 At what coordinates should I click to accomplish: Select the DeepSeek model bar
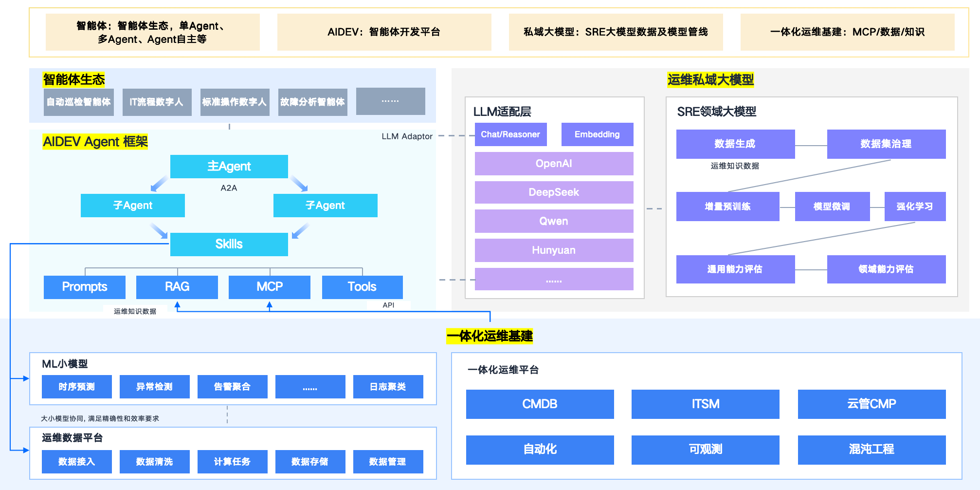(554, 192)
